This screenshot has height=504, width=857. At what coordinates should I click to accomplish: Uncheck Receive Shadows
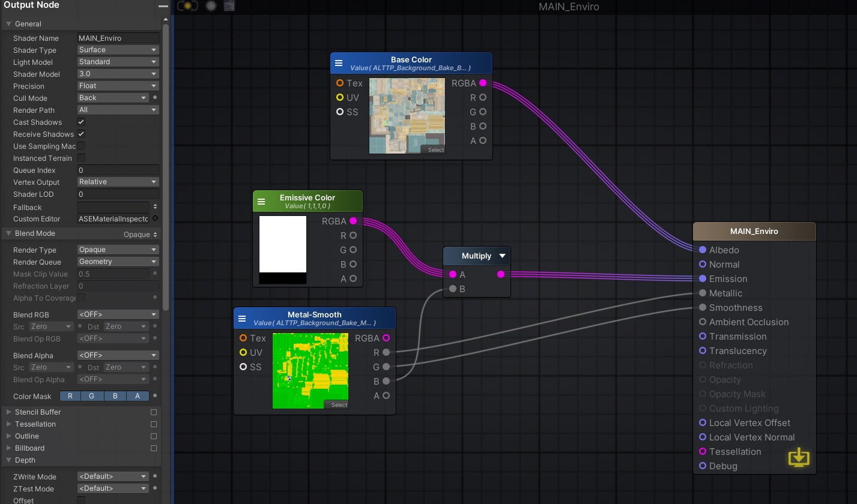tap(81, 134)
